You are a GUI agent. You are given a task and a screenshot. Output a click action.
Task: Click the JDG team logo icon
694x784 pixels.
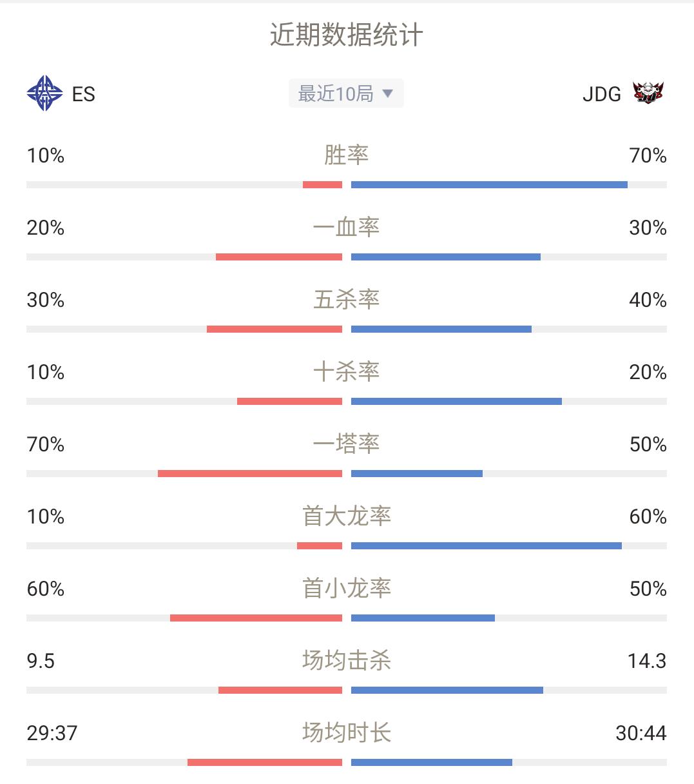[x=648, y=93]
